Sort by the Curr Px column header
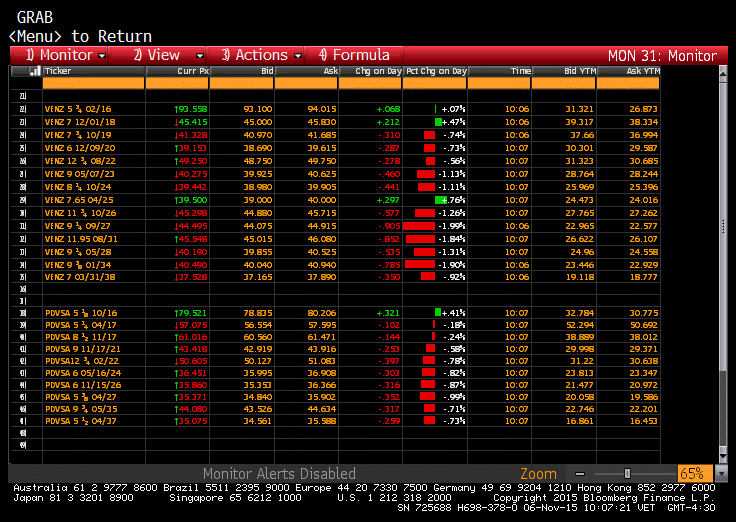Image resolution: width=736 pixels, height=522 pixels. click(x=177, y=71)
